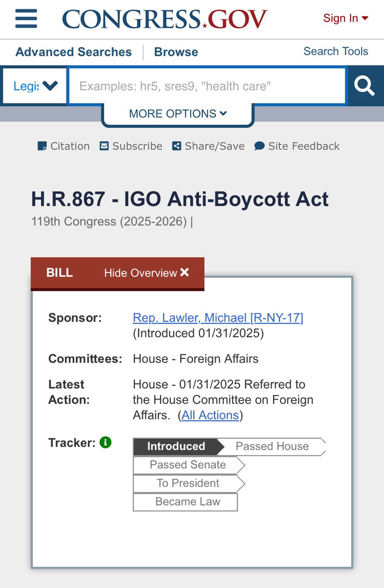
Task: Hide the bill overview panel
Action: pos(146,273)
